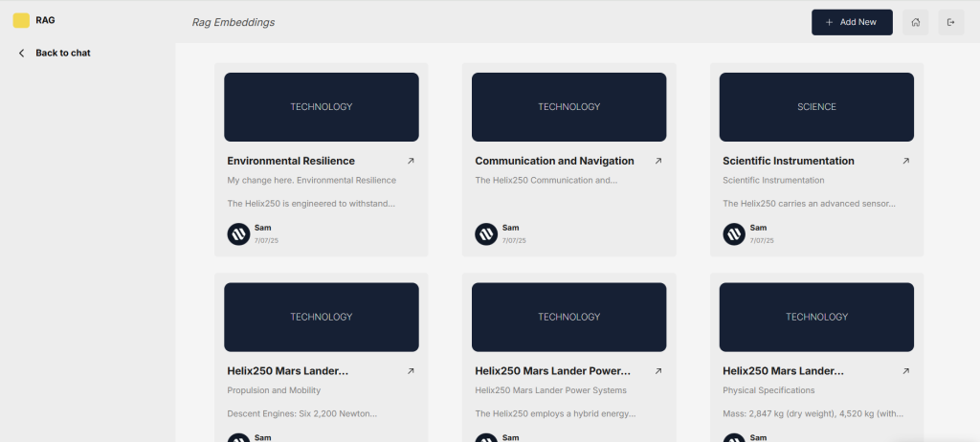Click 'Helix250 Mars Lander Power Systems' subtitle
The height and width of the screenshot is (442, 980).
(x=550, y=390)
